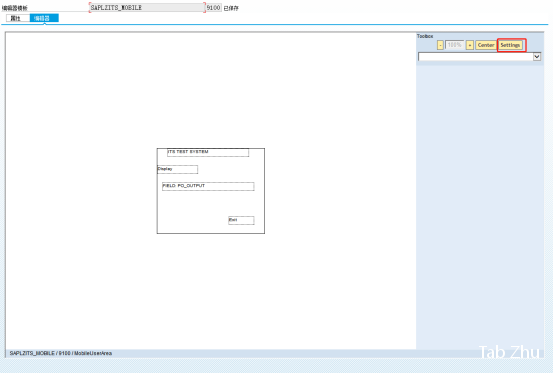This screenshot has width=553, height=373.
Task: Open the Toolbox dropdown arrow
Action: tap(537, 57)
